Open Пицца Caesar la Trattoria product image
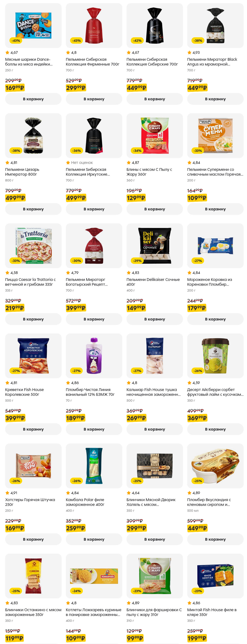Image resolution: width=247 pixels, height=644 pixels. pyautogui.click(x=33, y=246)
